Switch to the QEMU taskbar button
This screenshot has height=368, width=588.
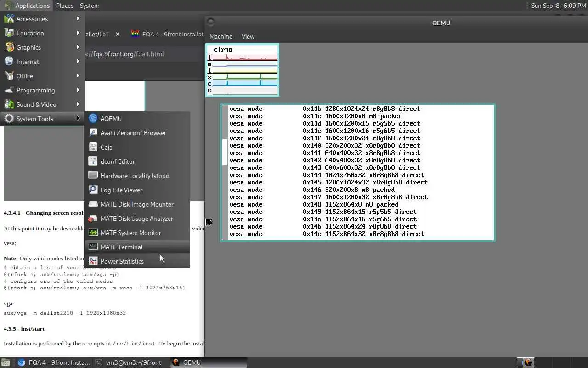point(209,362)
